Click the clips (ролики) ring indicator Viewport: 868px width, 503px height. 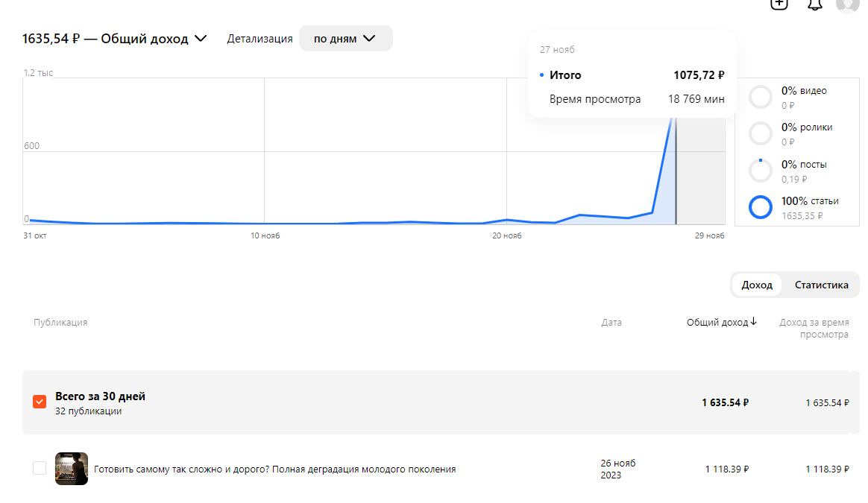760,133
